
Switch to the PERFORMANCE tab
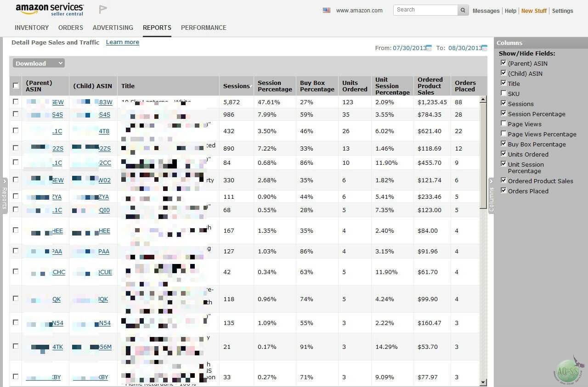(x=204, y=28)
